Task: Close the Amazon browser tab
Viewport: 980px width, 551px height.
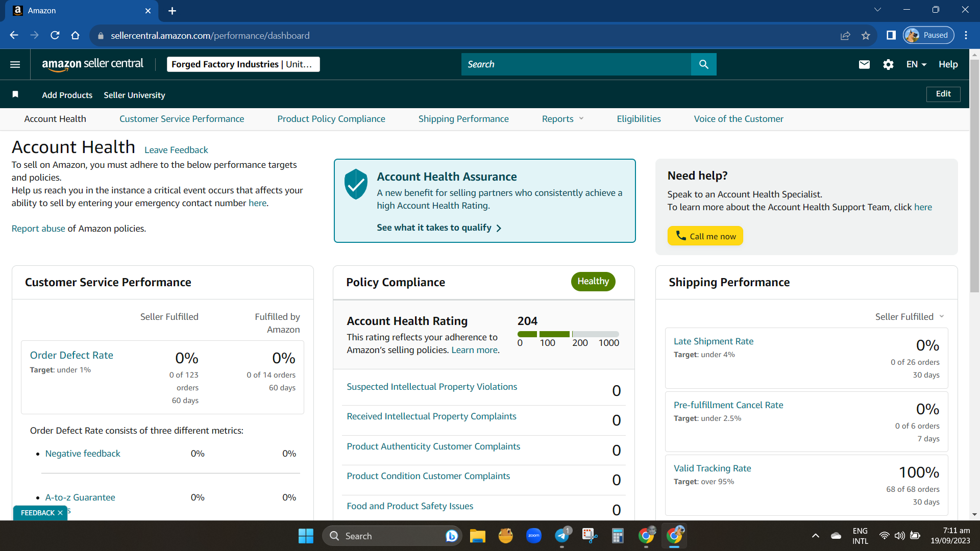Action: (x=148, y=11)
